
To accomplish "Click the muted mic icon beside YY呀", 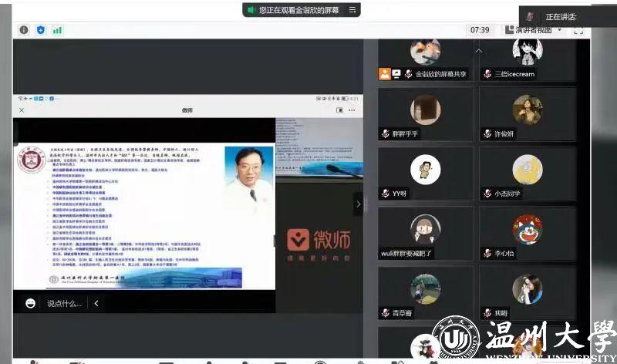I will pos(386,193).
